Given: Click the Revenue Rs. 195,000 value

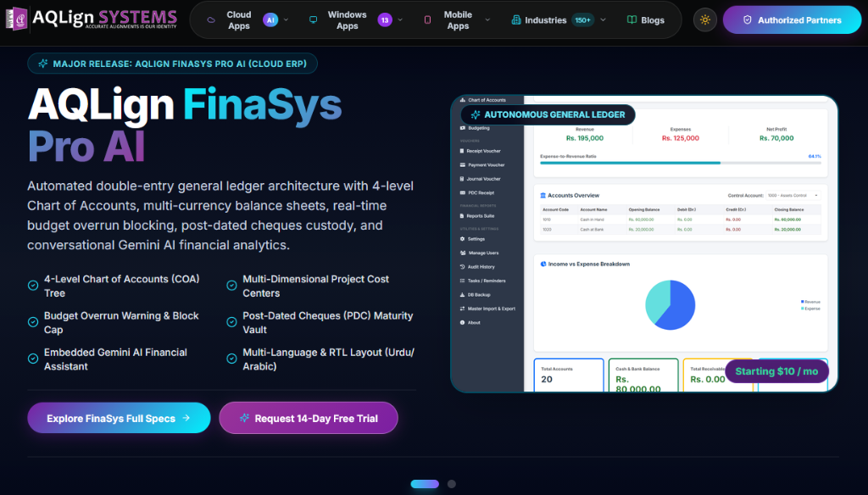Looking at the screenshot, I should (585, 138).
